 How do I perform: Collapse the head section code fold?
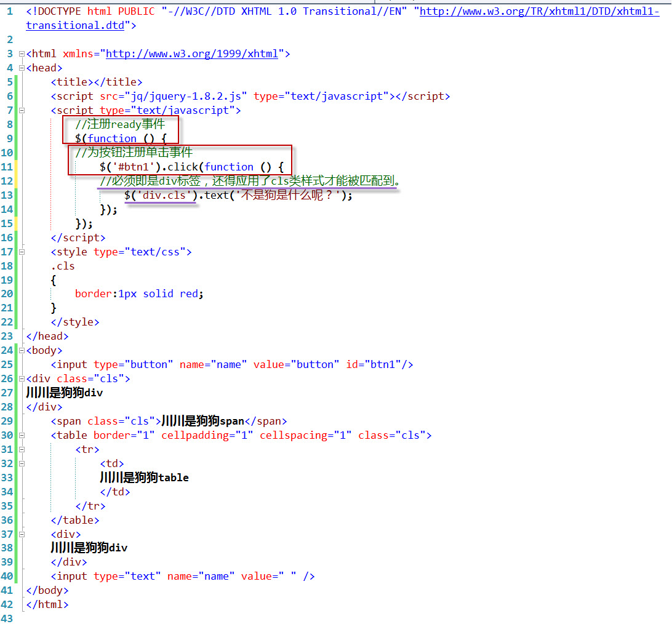click(22, 68)
